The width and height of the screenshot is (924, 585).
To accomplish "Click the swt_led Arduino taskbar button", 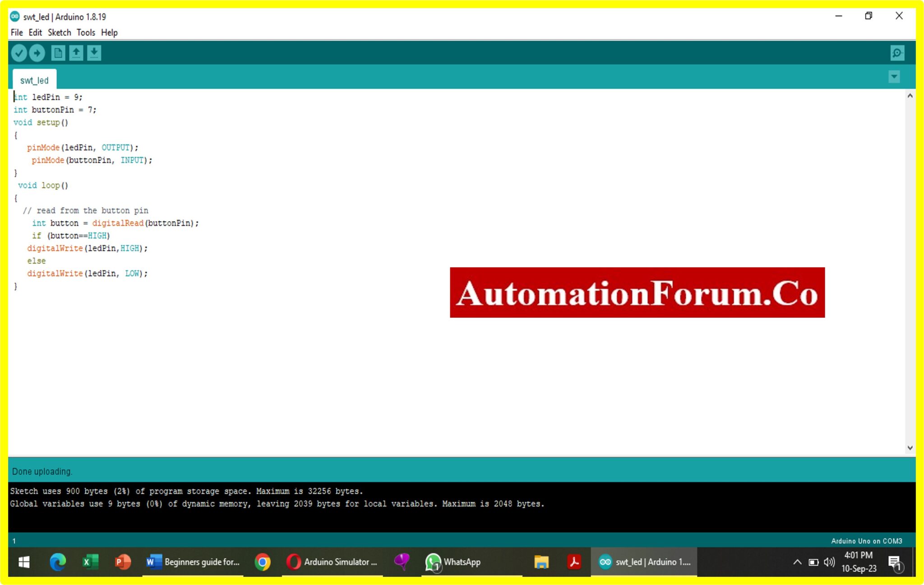I will coord(645,562).
